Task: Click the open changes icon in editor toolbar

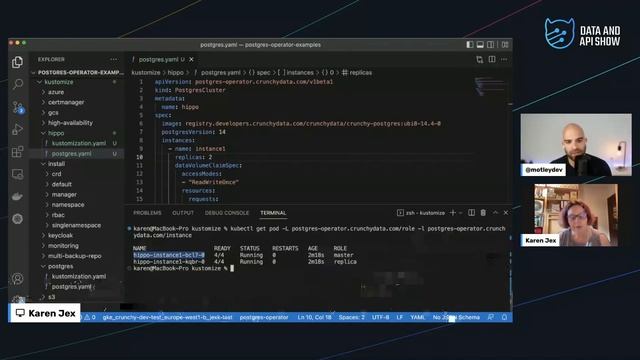Action: pos(480,60)
